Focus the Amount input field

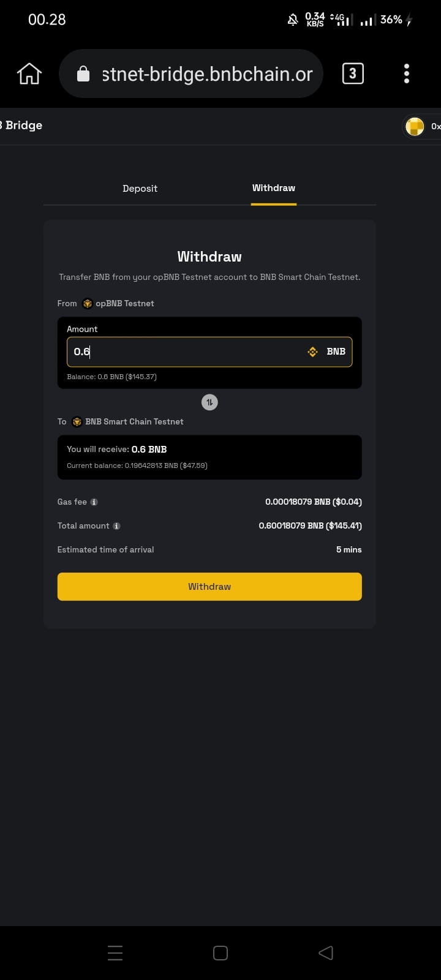click(x=184, y=352)
